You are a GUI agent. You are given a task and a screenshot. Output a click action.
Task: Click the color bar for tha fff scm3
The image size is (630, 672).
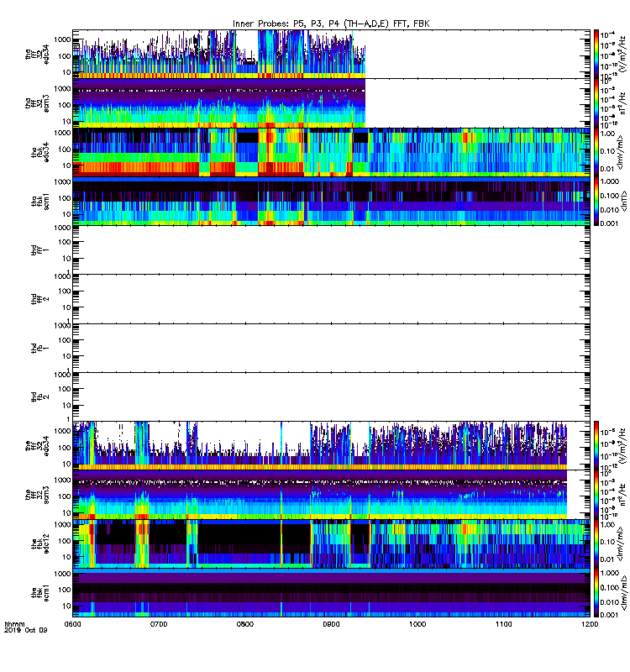pyautogui.click(x=596, y=103)
